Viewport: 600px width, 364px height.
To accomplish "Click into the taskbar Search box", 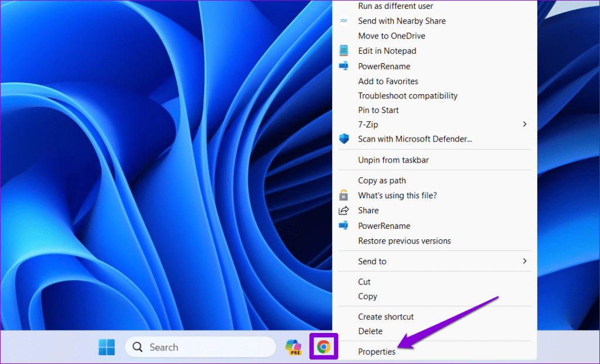I will click(200, 347).
